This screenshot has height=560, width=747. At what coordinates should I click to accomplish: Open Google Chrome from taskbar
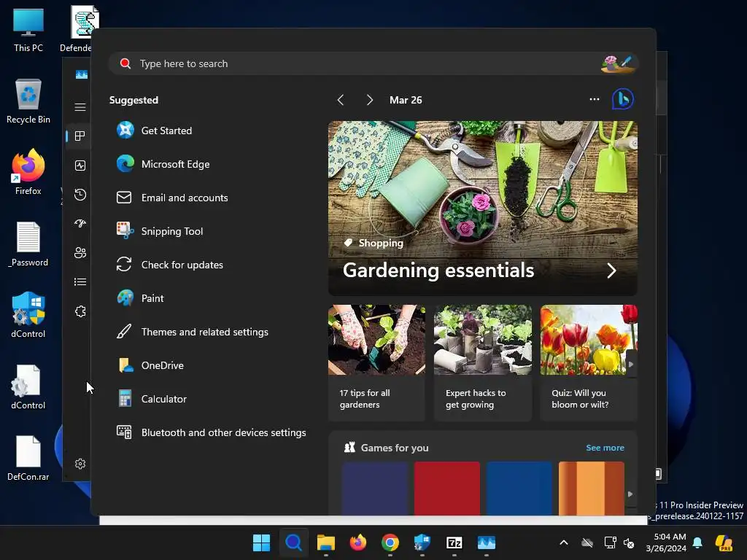(390, 542)
